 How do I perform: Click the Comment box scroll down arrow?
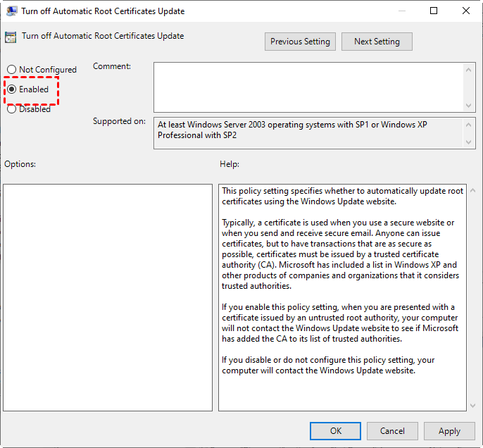click(468, 106)
